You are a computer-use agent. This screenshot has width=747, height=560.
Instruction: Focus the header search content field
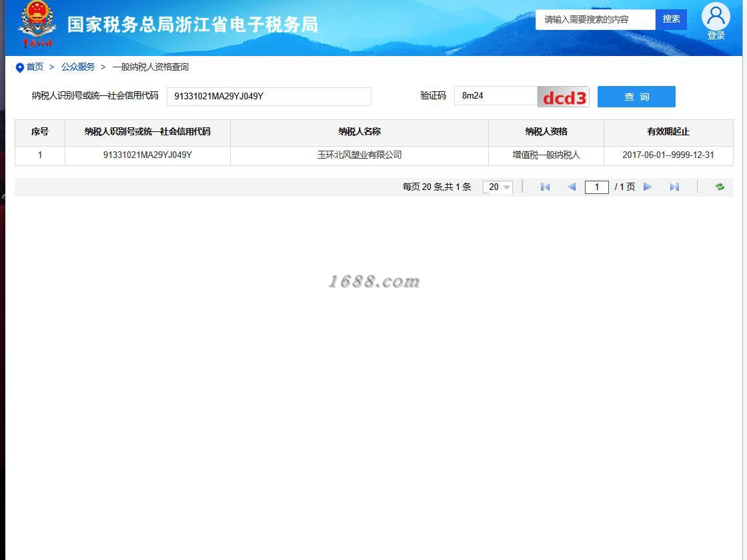(x=596, y=19)
